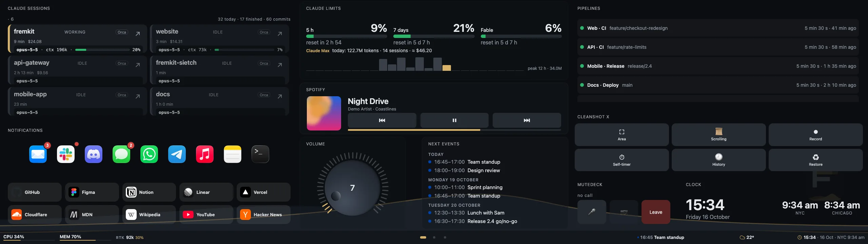868x244 pixels.
Task: Open Docs · Deploy main pipeline
Action: pos(718,85)
